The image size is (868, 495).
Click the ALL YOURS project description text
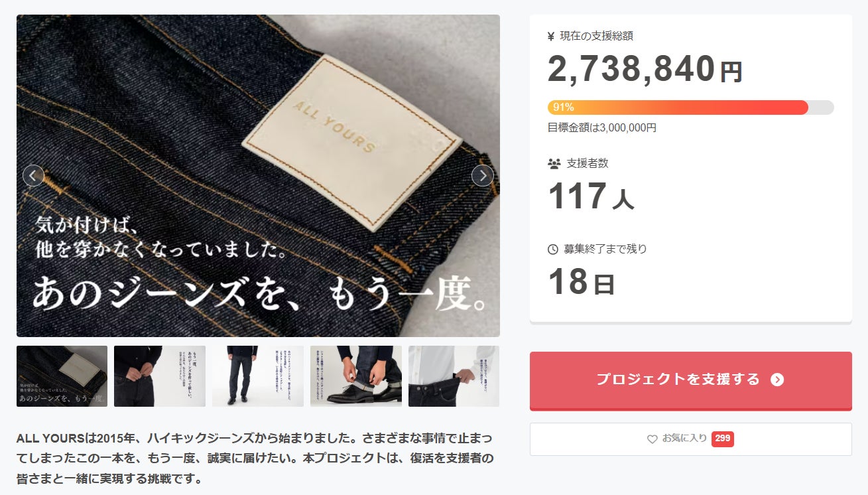point(255,459)
